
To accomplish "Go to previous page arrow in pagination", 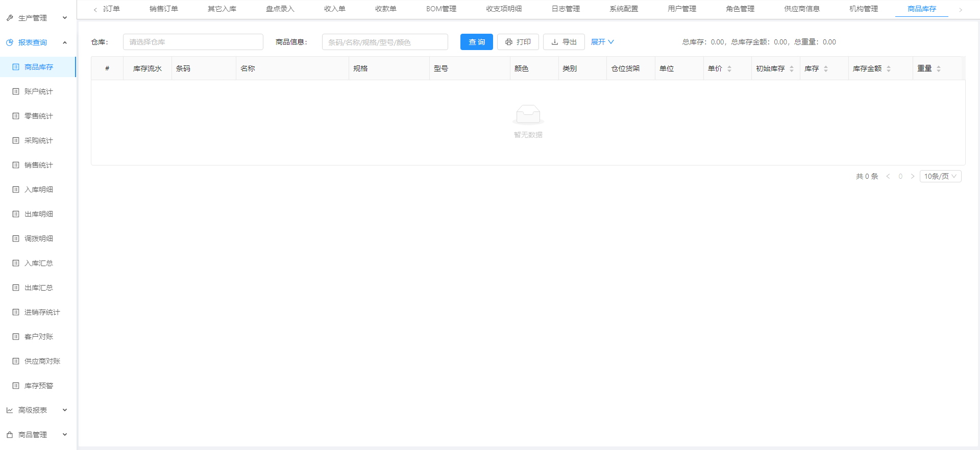I will point(888,176).
